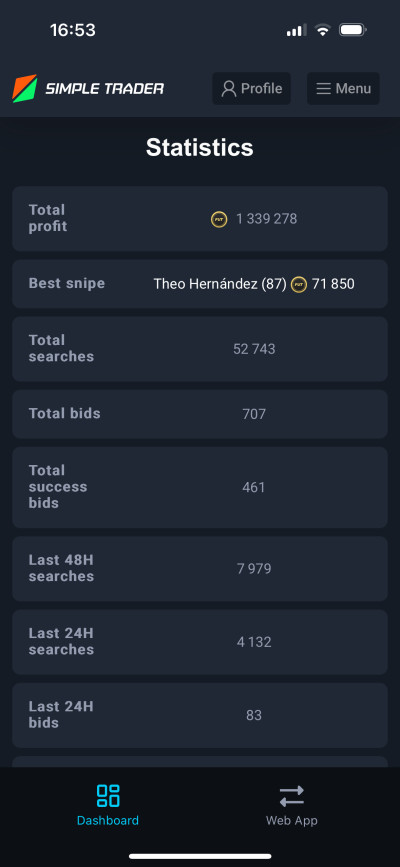This screenshot has height=867, width=400.
Task: Select the Last 24H searches card
Action: pos(200,642)
